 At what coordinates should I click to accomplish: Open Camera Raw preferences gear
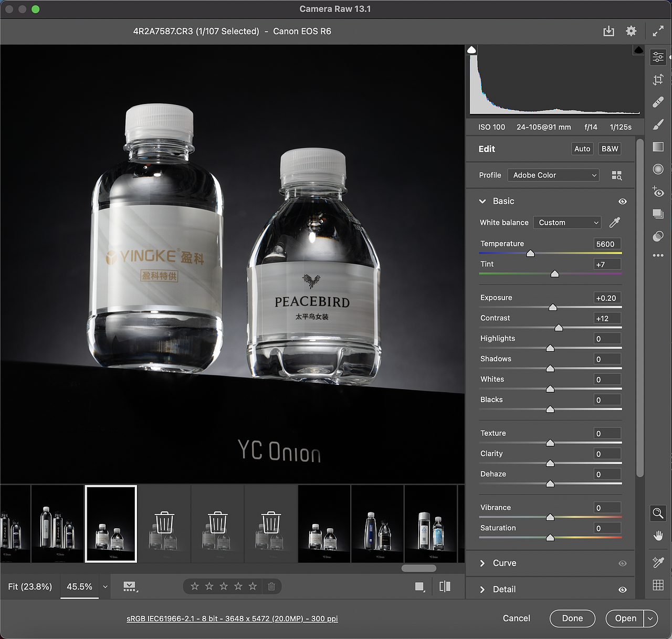tap(631, 32)
